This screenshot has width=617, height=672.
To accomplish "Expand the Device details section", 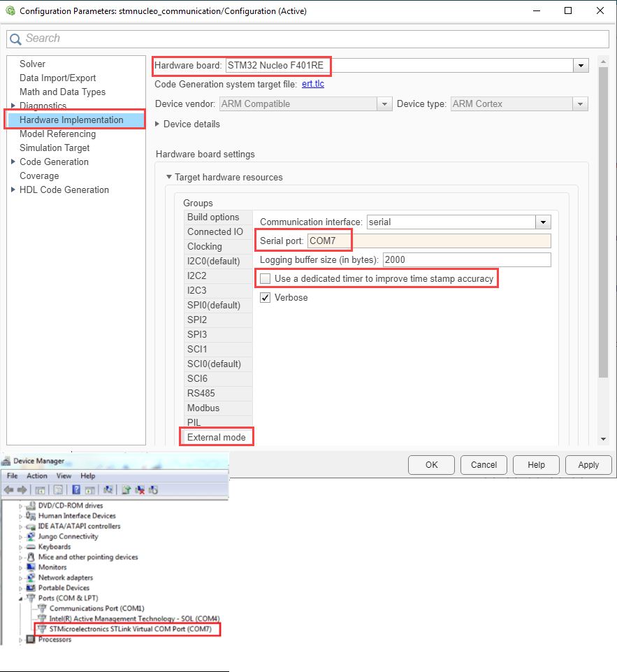I will point(157,124).
